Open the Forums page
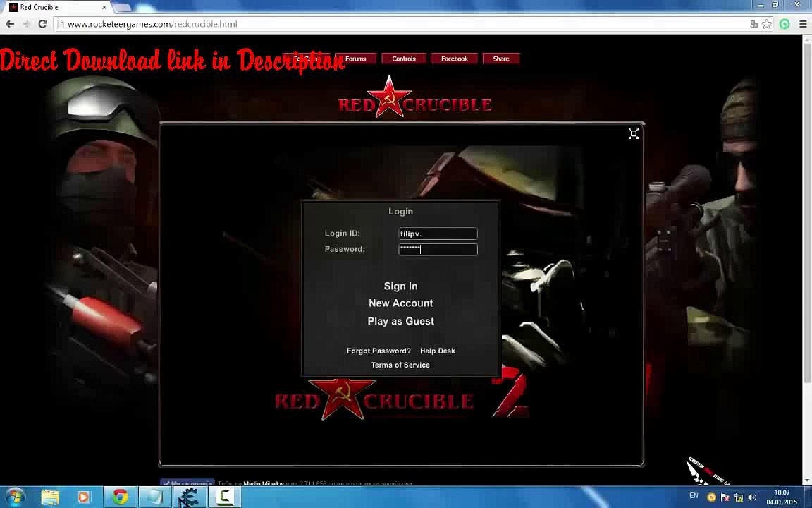 pos(355,59)
